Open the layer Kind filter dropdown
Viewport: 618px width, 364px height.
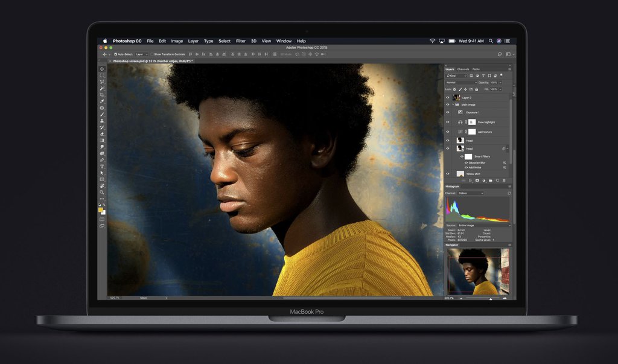[x=456, y=75]
